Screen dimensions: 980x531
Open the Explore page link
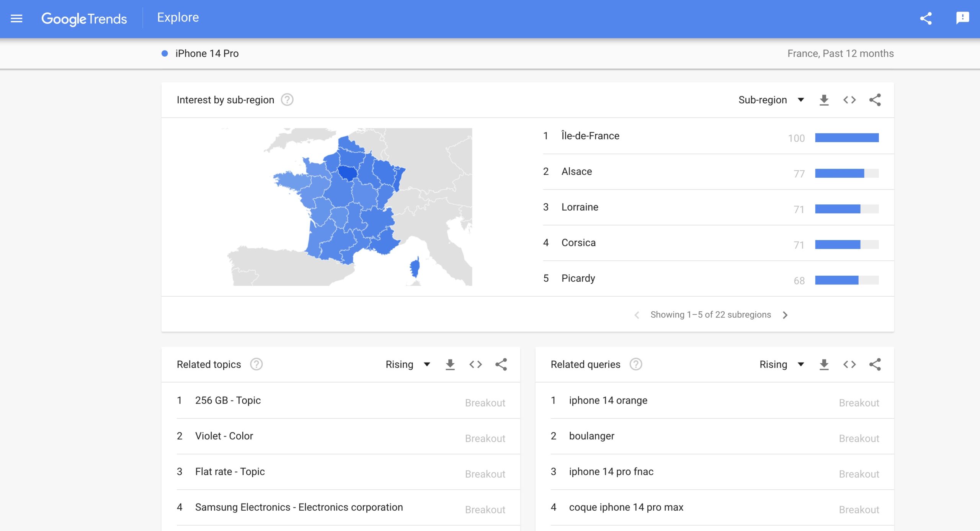click(x=178, y=18)
